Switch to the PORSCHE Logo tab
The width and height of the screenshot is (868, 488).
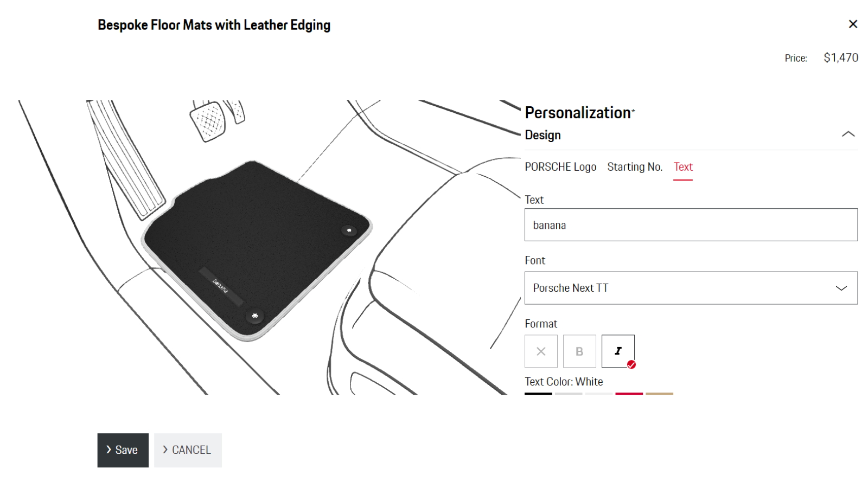pyautogui.click(x=560, y=167)
